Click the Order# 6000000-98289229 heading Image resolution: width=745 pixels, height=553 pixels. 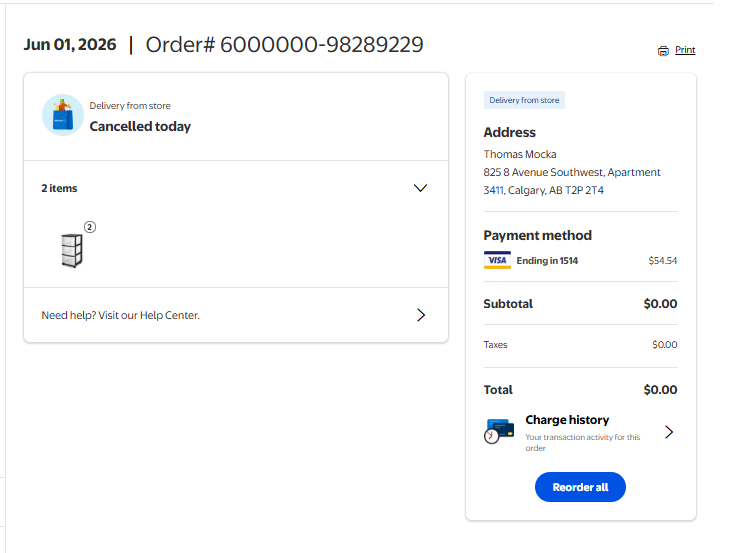coord(284,45)
